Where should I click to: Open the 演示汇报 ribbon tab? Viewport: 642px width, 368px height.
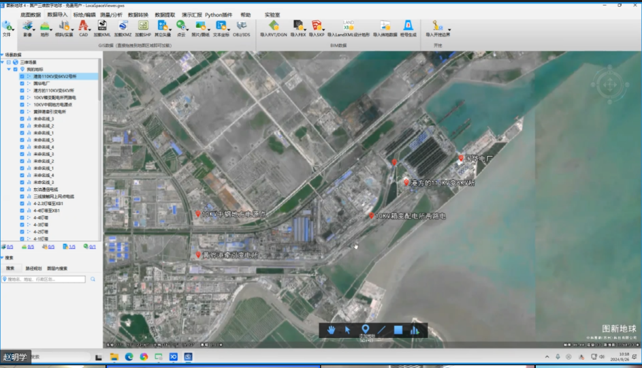click(x=192, y=15)
